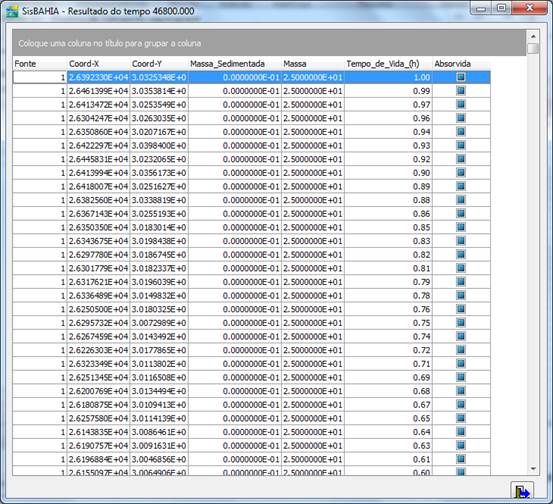553x504 pixels.
Task: Click the SisBAHIA title bar app icon
Action: pos(12,11)
